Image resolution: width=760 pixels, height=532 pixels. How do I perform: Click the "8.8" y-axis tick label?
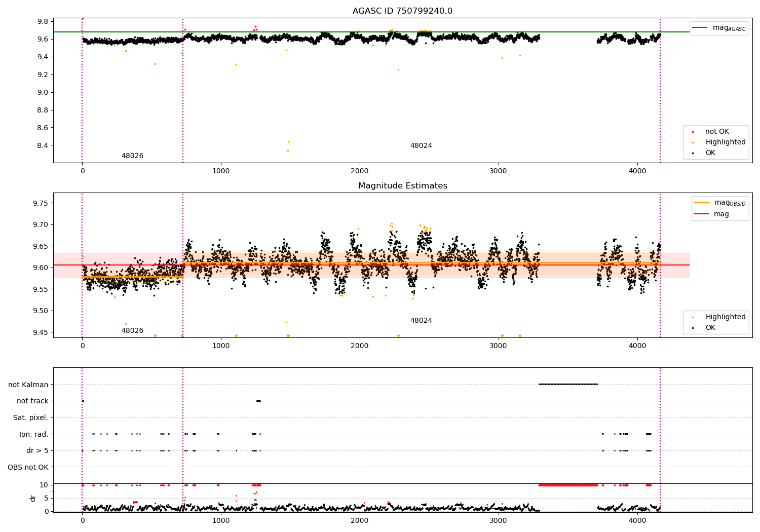tap(43, 110)
